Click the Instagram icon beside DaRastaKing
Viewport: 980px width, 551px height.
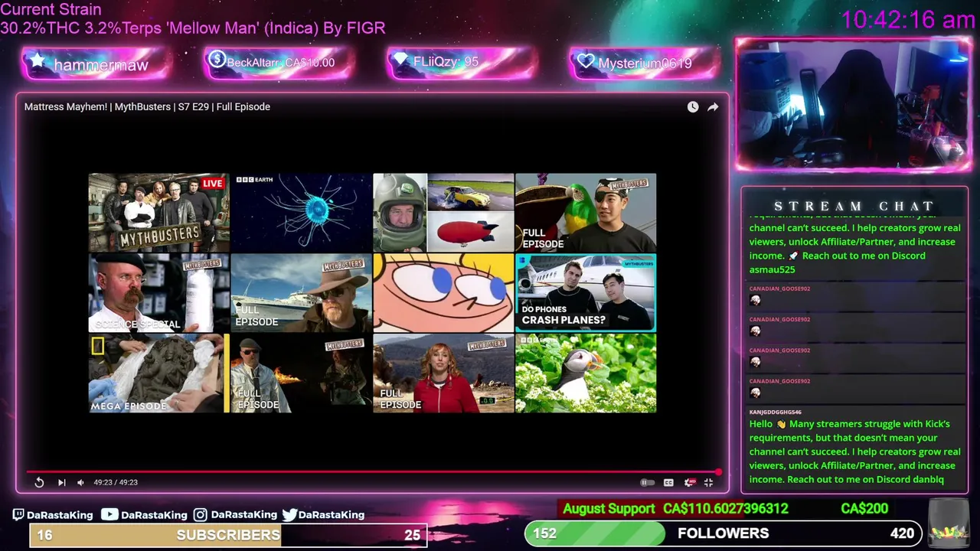pos(201,515)
